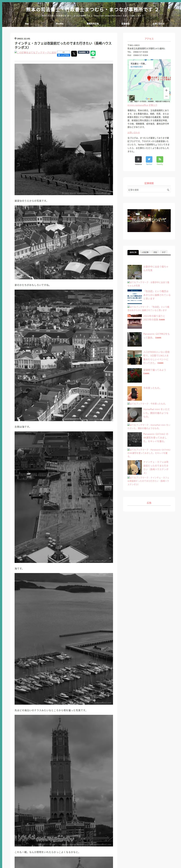Screen dimensions: 181x868
Task: Add this article to Hatena Bookmark
Action: pos(35,53)
